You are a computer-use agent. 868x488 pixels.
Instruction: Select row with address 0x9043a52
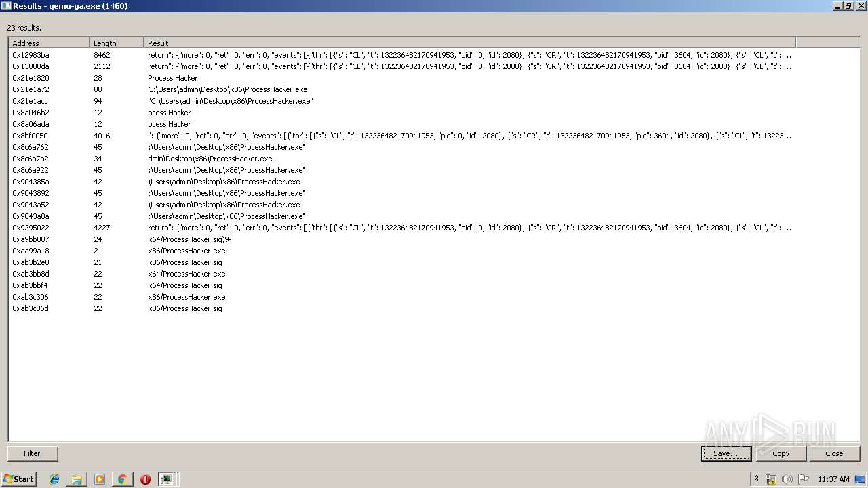(402, 205)
